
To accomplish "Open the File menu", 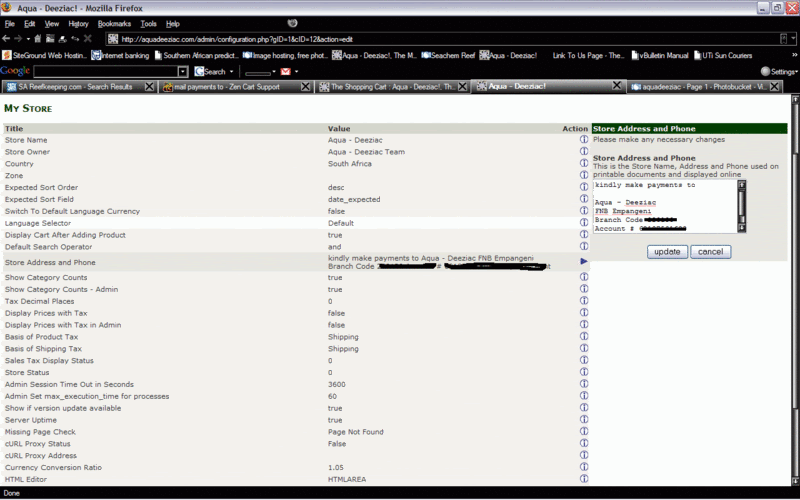I will (10, 23).
